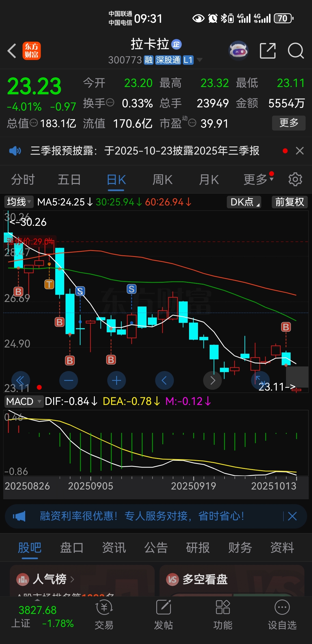Tap the 更多 quote details button

[x=289, y=123]
